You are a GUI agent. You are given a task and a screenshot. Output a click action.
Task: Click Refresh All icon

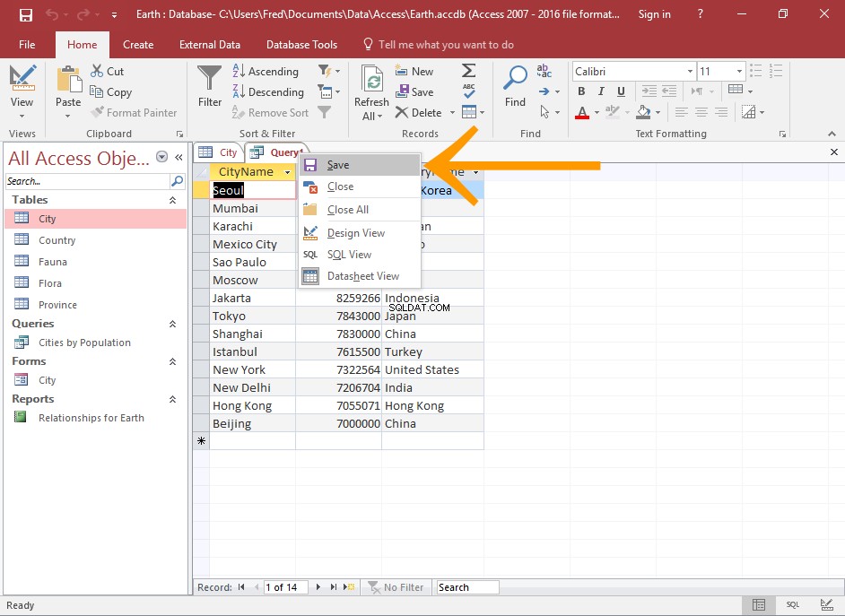[371, 78]
